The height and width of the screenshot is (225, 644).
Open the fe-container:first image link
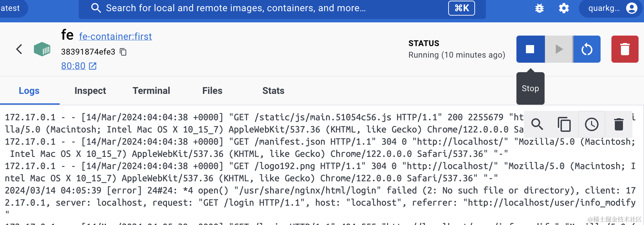(x=115, y=37)
